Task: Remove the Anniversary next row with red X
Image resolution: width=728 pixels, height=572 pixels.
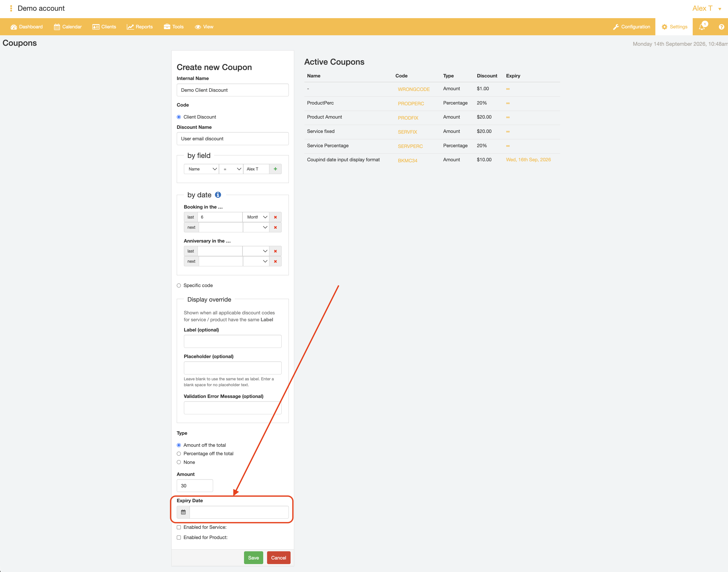Action: [275, 261]
